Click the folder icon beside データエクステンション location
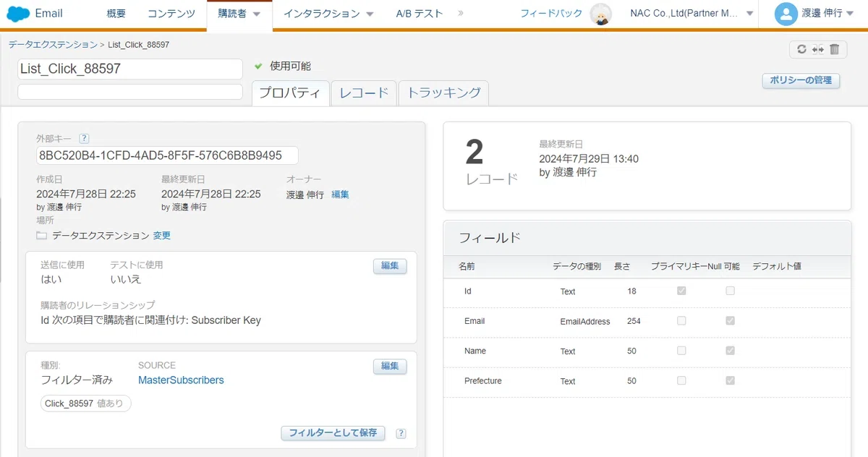868x457 pixels. click(42, 236)
